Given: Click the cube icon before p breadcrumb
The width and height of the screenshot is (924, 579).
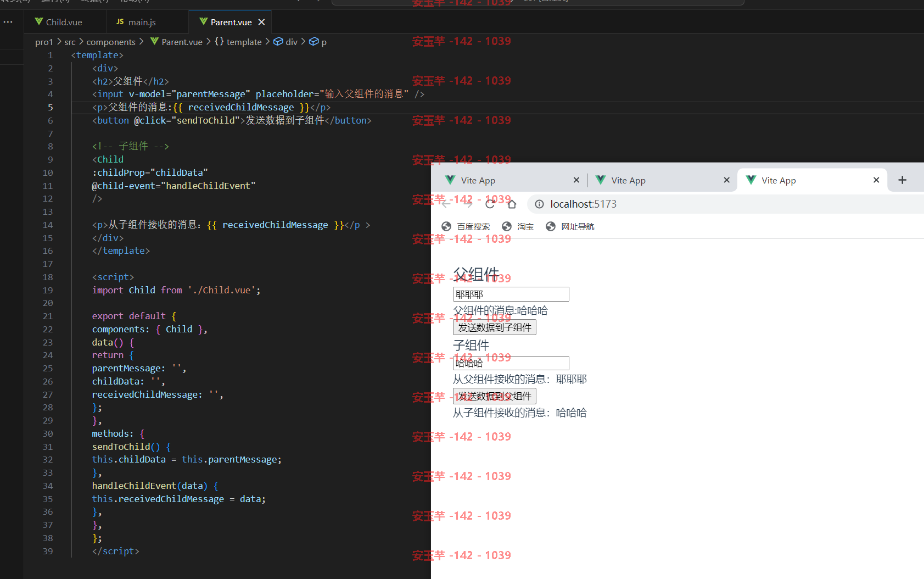Looking at the screenshot, I should [x=314, y=41].
